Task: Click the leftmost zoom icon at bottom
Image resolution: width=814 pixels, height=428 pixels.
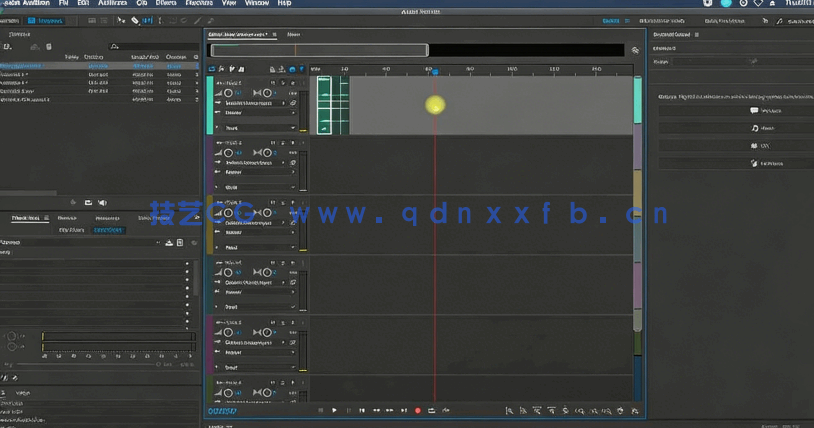Action: point(509,410)
